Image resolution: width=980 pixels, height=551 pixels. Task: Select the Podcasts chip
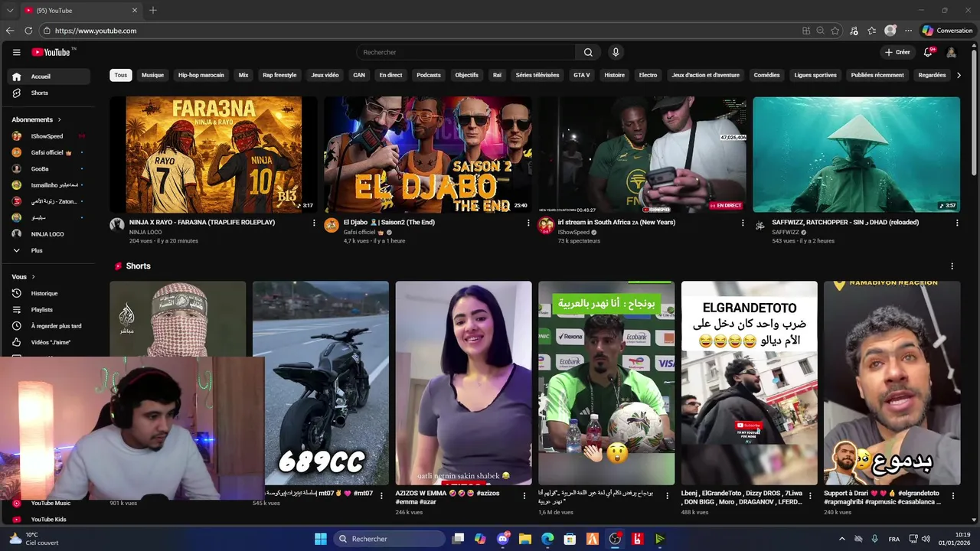(x=429, y=75)
